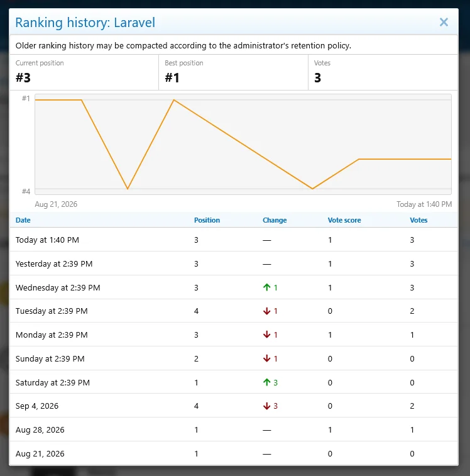470x476 pixels.
Task: Click green up arrow in Saturday row
Action: pyautogui.click(x=266, y=382)
